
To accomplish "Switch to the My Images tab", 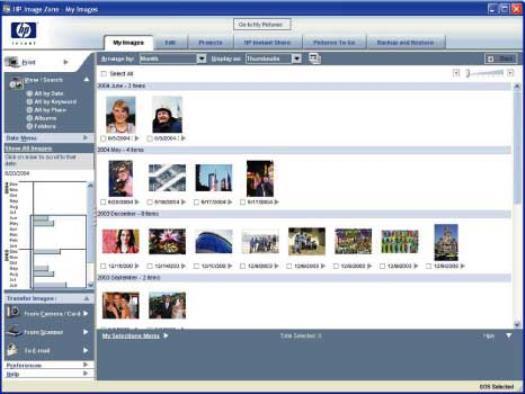I will coord(128,43).
